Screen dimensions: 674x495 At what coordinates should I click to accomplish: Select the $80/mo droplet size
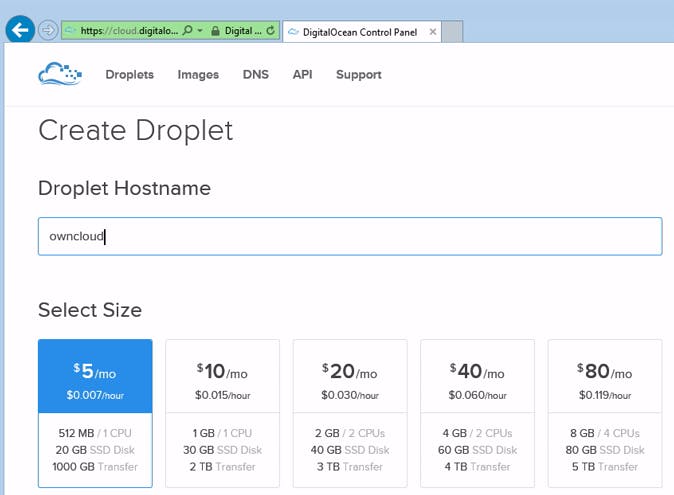pyautogui.click(x=605, y=413)
